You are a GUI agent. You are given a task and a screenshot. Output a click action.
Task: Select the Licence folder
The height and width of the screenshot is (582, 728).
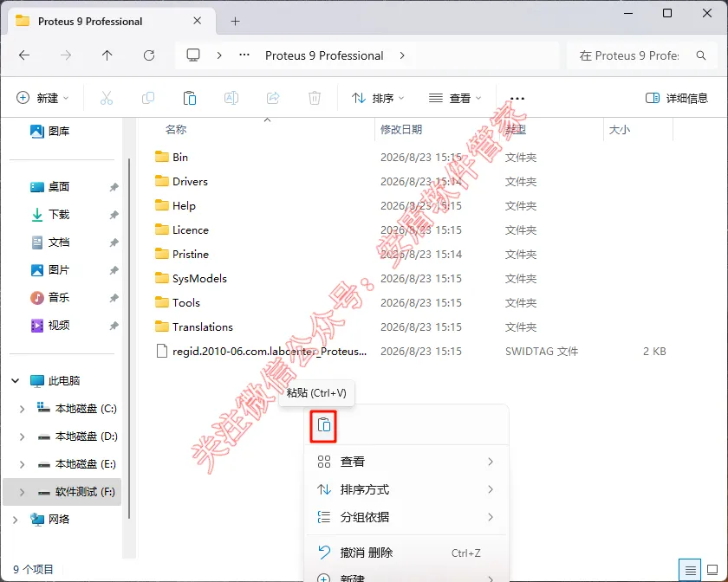pos(191,230)
